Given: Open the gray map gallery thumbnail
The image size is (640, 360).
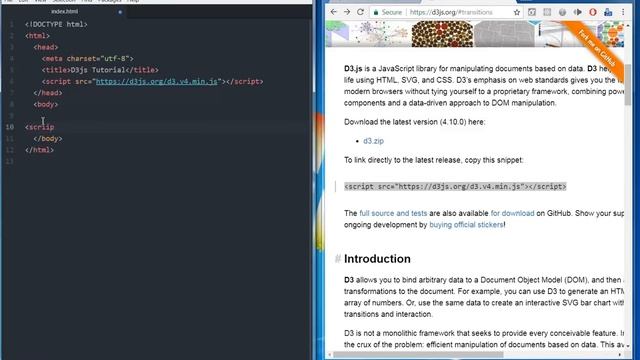Looking at the screenshot, I should pos(504,34).
